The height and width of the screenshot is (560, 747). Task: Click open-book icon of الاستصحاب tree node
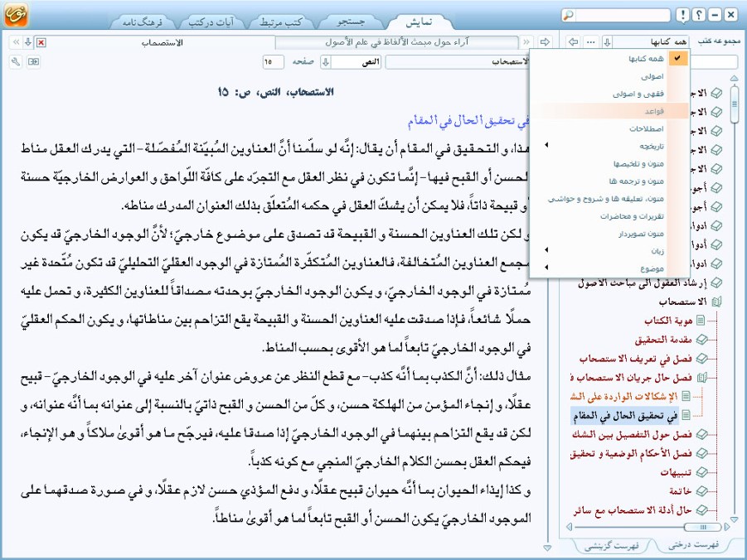(716, 302)
